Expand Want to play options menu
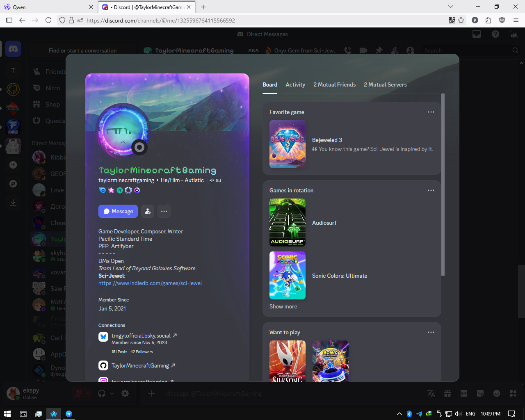The height and width of the screenshot is (420, 525). pyautogui.click(x=431, y=332)
